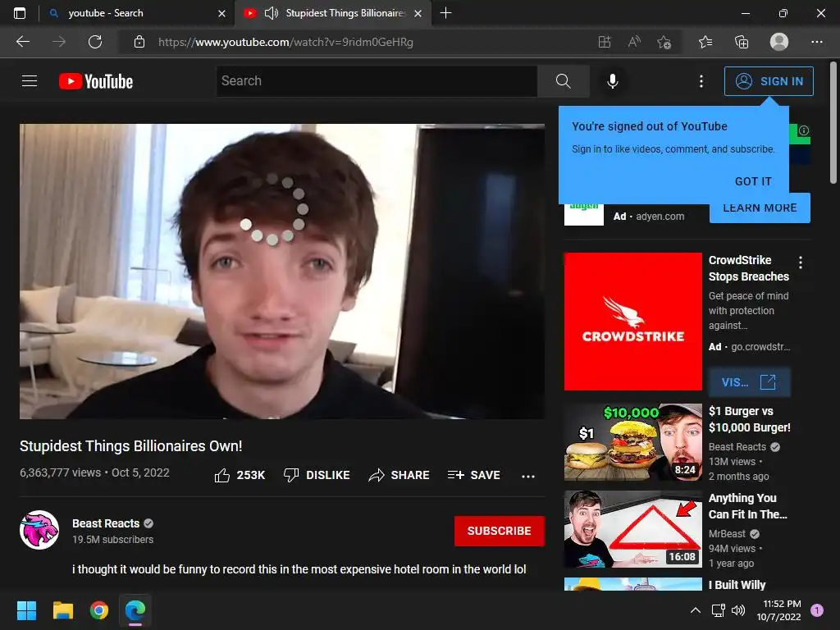
Task: Switch to the youtube - Search tab
Action: pos(136,13)
